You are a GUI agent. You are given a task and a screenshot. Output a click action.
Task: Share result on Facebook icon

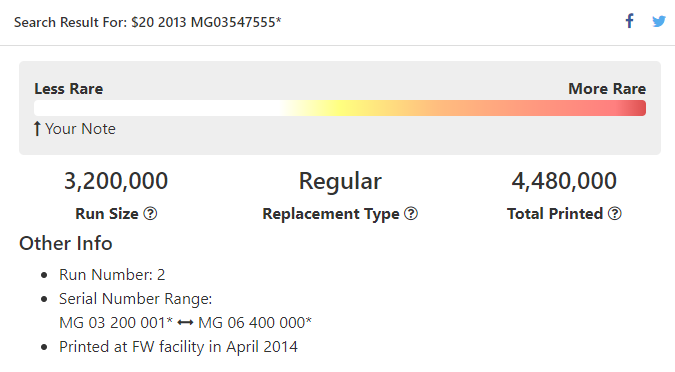630,21
